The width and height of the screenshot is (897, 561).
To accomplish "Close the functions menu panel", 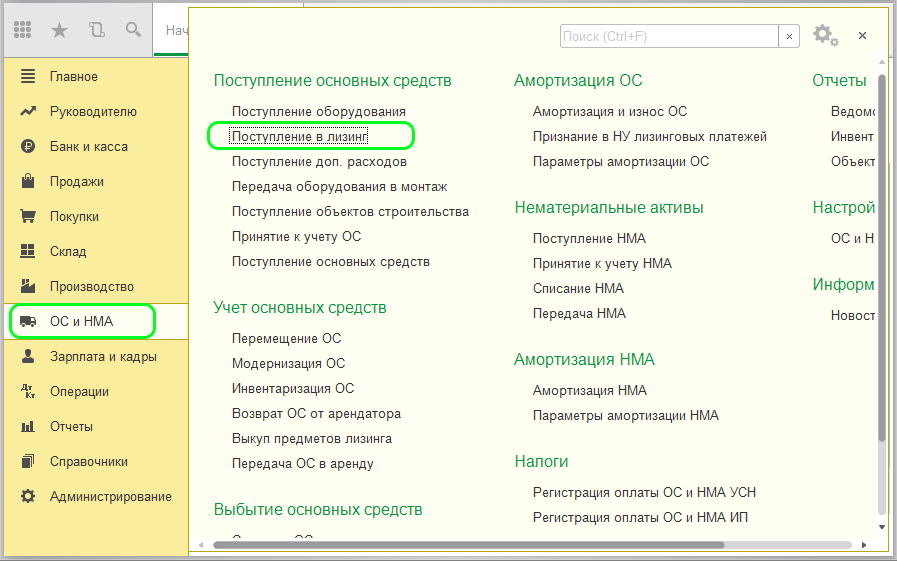I will [862, 35].
